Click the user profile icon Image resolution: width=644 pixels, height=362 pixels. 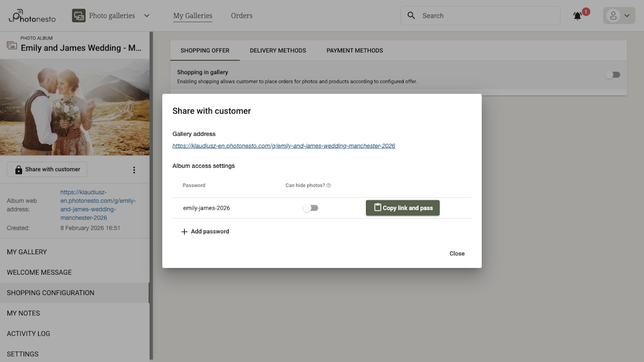614,16
